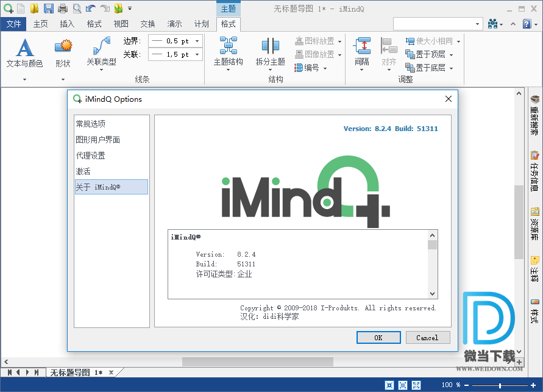Click the zoom slider handle in status bar
Viewport: 543px width, 392px height.
click(x=500, y=385)
